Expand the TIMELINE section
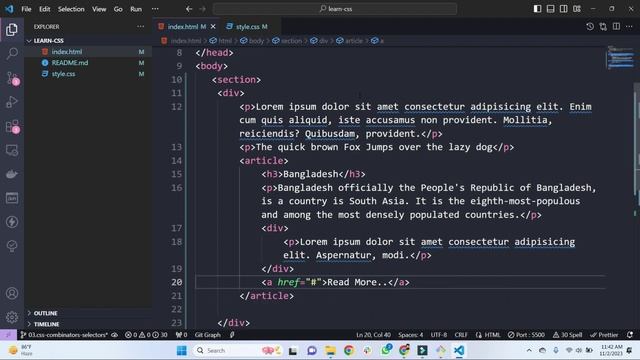This screenshot has width=640, height=360. coord(88,324)
